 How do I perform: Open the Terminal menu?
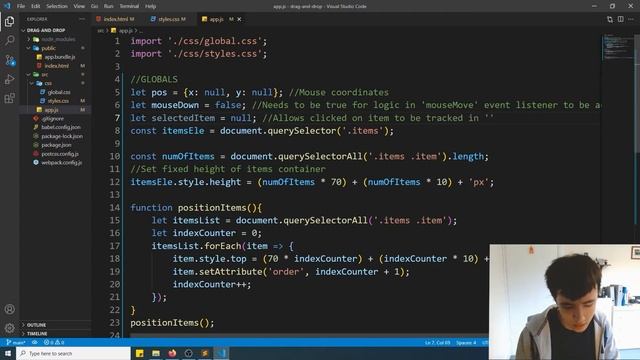click(x=129, y=6)
